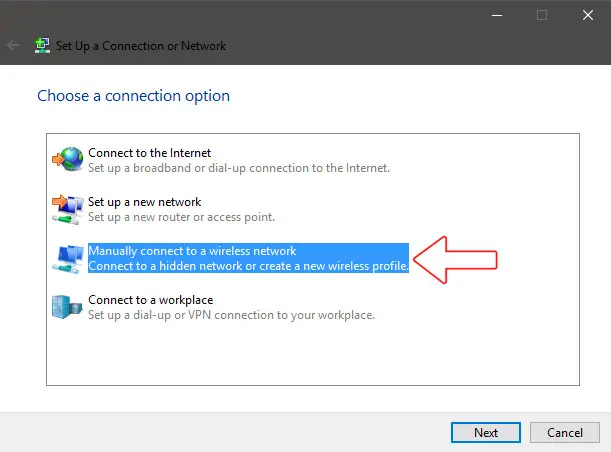Screen dimensions: 611x452
Task: Click the dial-up or VPN connection description
Action: (231, 315)
